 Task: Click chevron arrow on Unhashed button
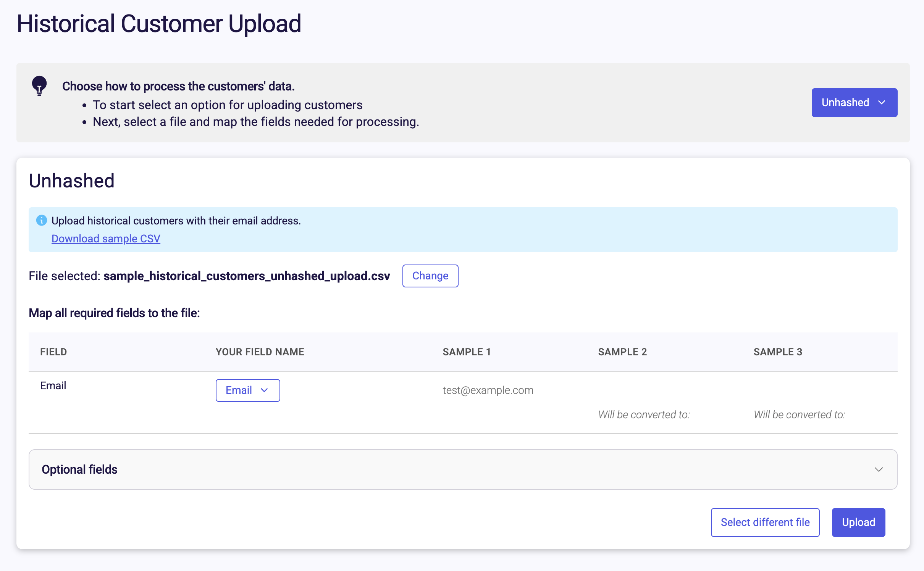pos(882,103)
